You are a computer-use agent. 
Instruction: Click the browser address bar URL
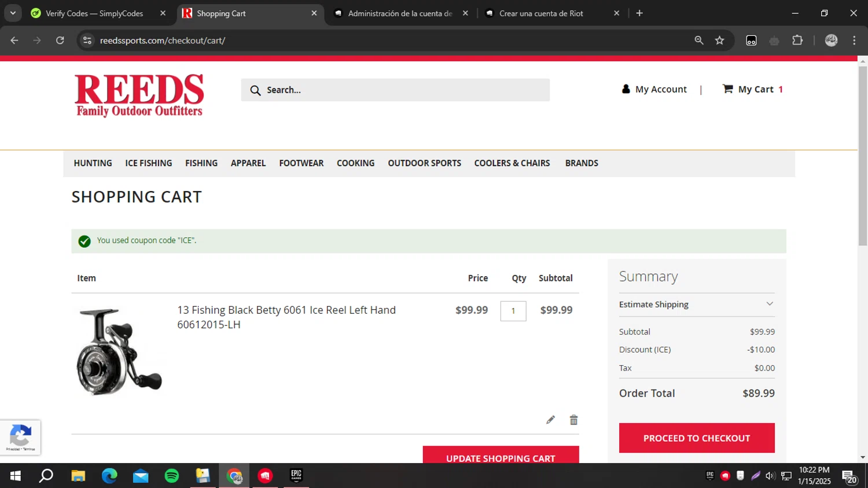click(x=163, y=41)
